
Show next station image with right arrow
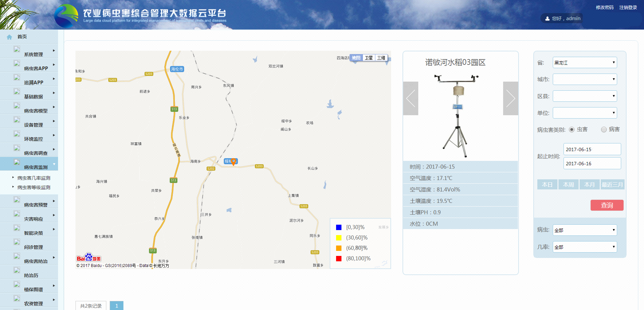coord(511,98)
